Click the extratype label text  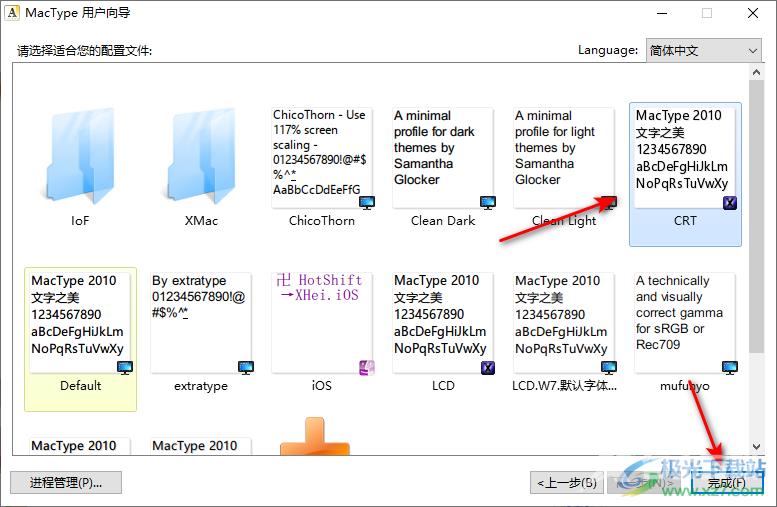coord(201,386)
